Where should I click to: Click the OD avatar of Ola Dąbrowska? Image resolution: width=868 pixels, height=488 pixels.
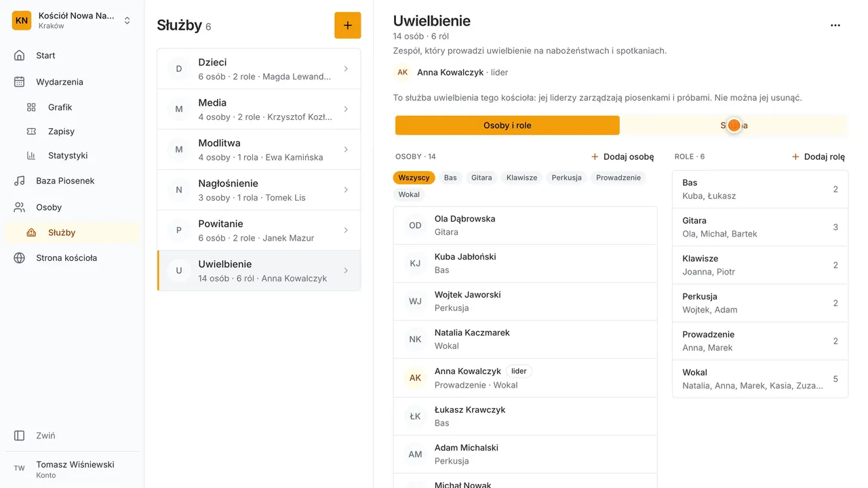415,226
